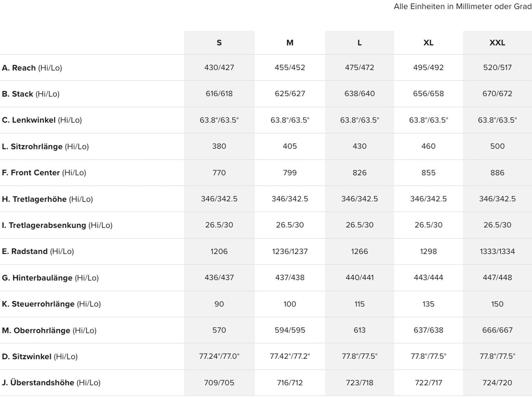This screenshot has height=399, width=532.
Task: Select the B. Stack row label
Action: tap(31, 94)
